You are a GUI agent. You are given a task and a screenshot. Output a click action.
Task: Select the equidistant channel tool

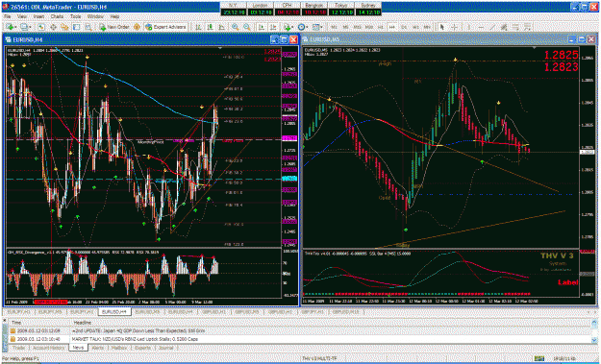pyautogui.click(x=504, y=27)
